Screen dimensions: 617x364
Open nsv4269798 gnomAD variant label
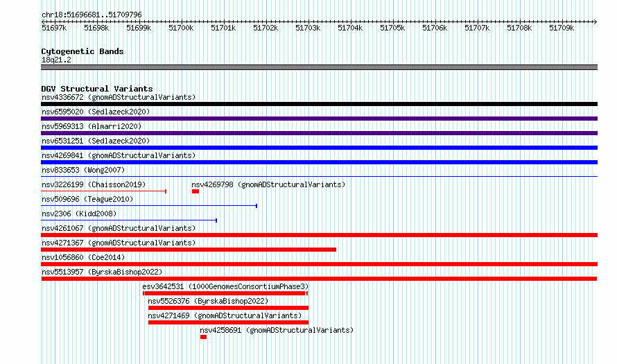tap(268, 184)
